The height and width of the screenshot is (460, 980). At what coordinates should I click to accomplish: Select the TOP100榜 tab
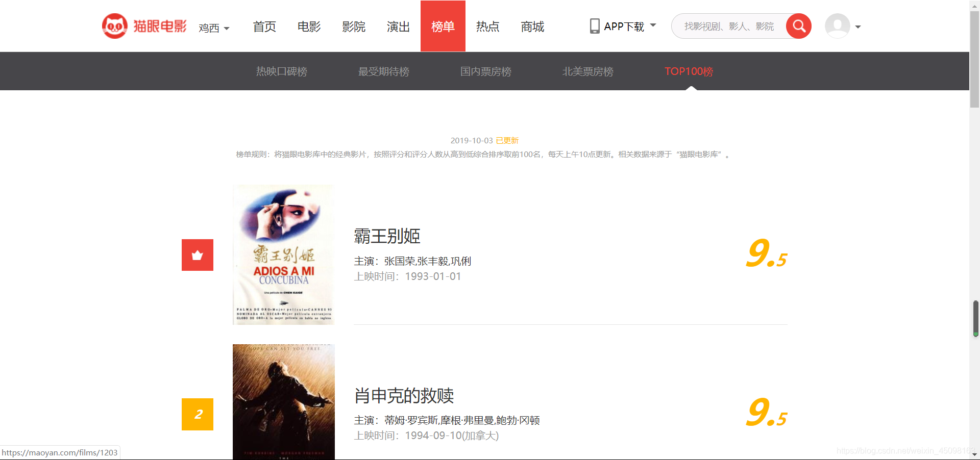click(689, 71)
